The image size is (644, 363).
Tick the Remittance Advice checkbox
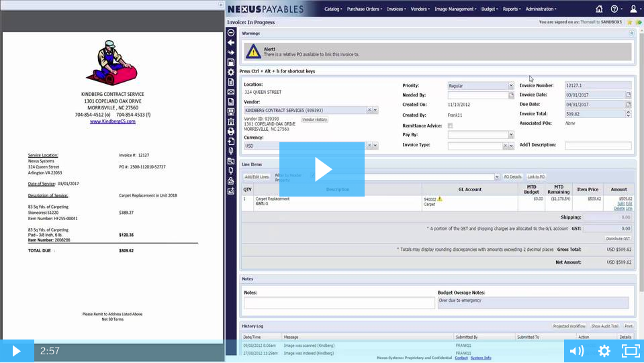tap(450, 126)
